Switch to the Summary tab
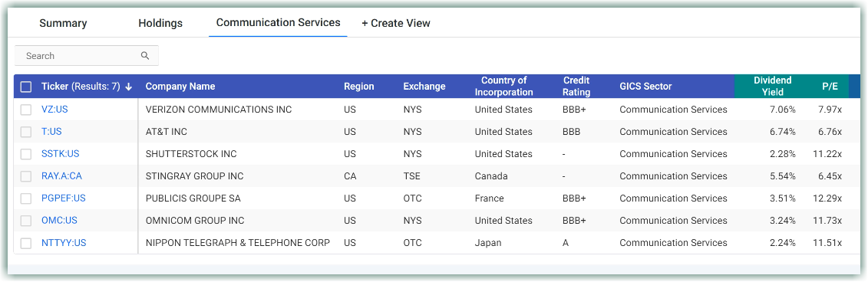The height and width of the screenshot is (282, 868). click(63, 23)
